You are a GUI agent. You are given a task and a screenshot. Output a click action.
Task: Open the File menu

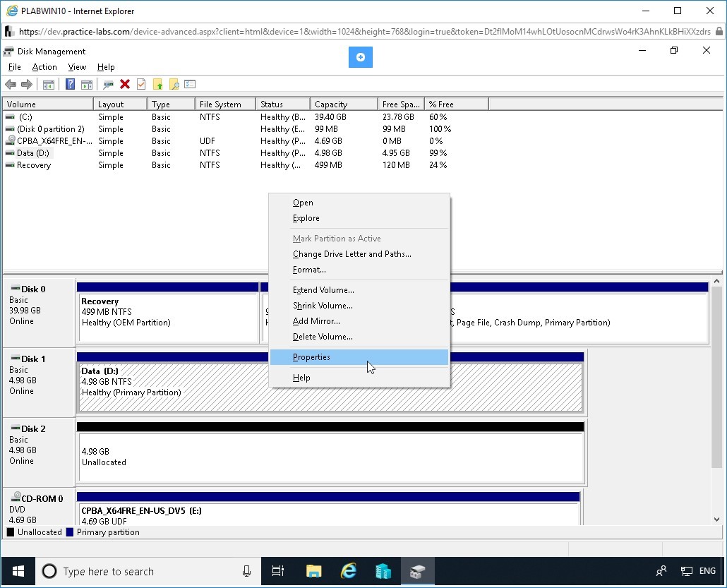coord(14,67)
